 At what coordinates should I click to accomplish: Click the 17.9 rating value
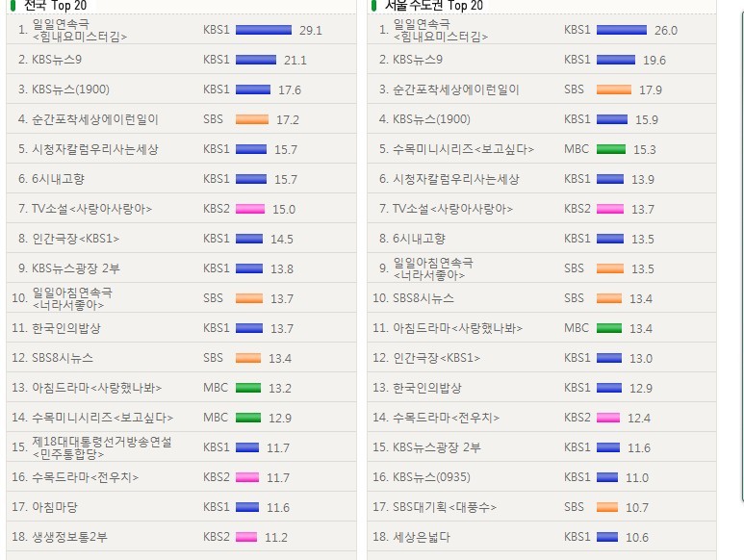[651, 90]
